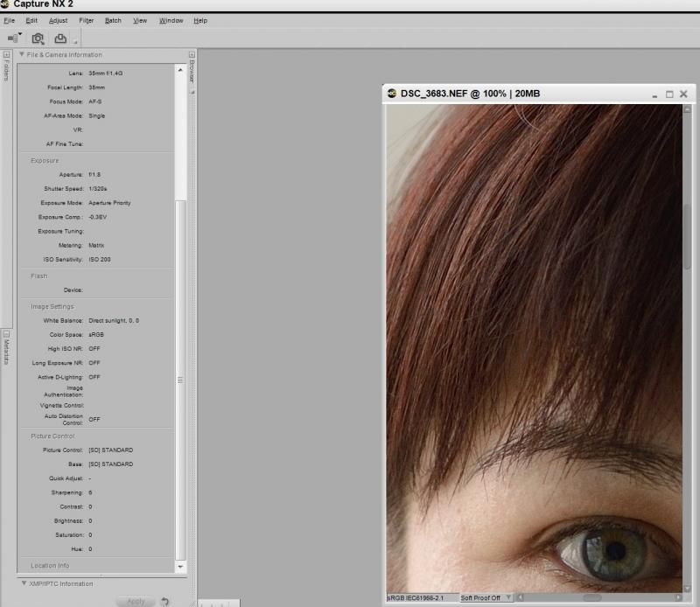
Task: Click the workspace selector icon with arrow
Action: tap(14, 38)
